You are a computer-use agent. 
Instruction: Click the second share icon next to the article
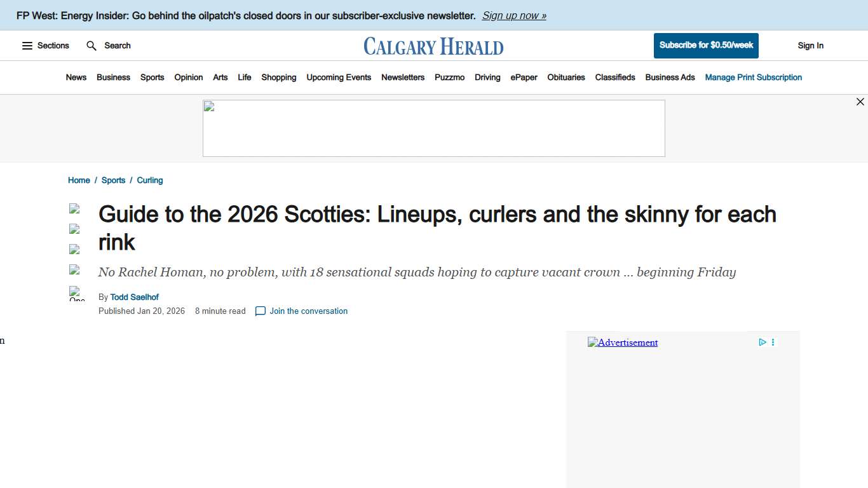point(74,229)
